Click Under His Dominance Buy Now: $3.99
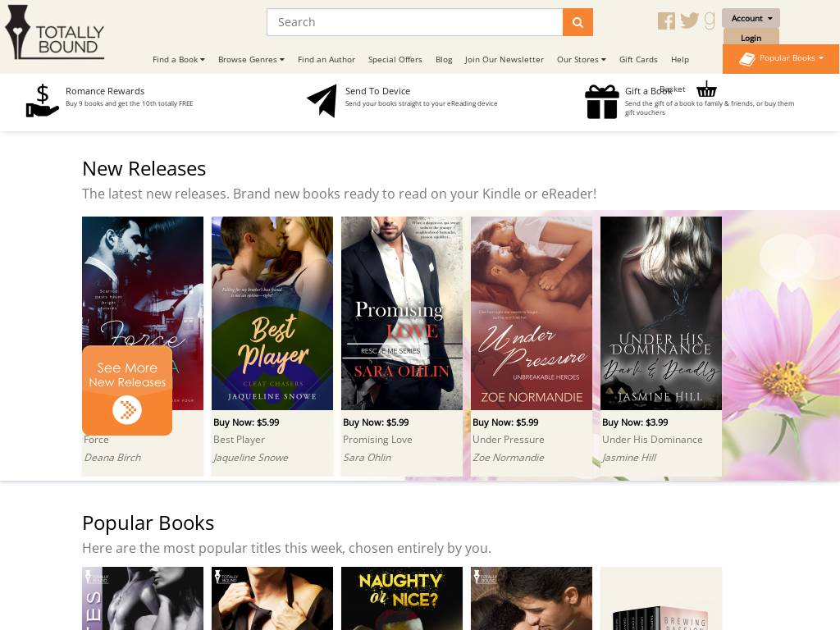840x630 pixels. coord(635,422)
